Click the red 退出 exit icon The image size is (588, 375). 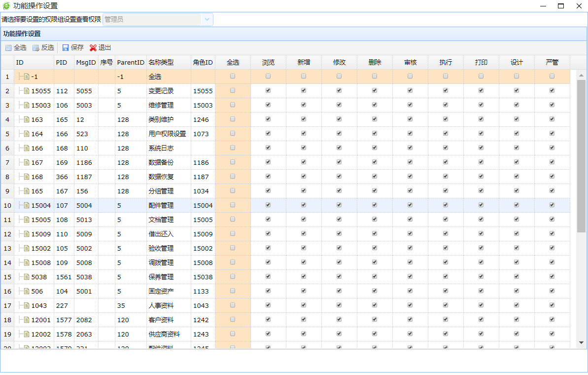point(93,48)
